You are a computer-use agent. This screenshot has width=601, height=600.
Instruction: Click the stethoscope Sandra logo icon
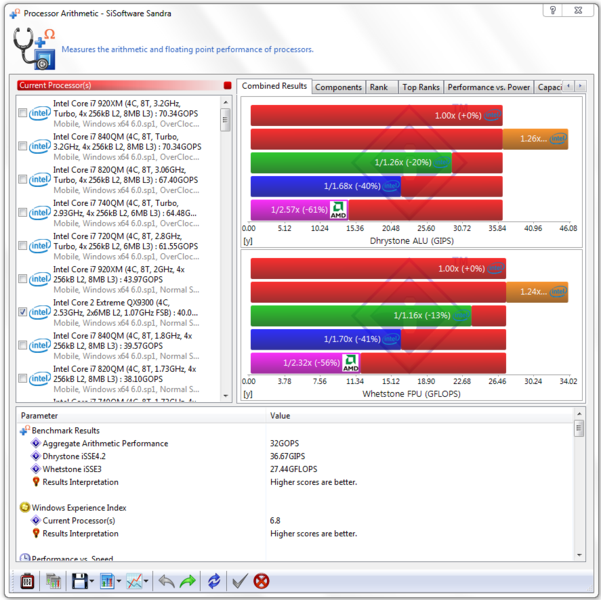(x=34, y=49)
